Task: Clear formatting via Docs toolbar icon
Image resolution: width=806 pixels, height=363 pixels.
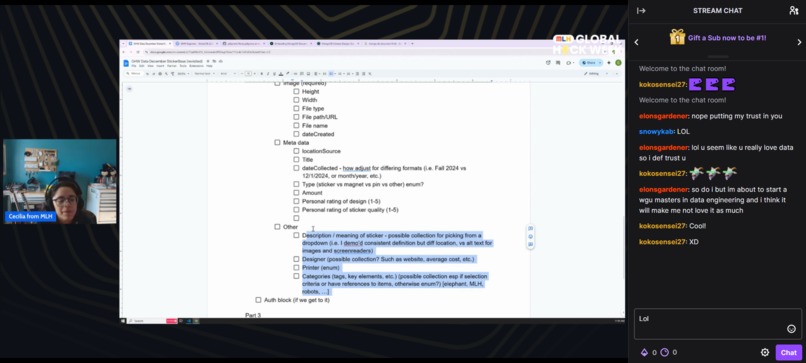Action: tap(370, 74)
